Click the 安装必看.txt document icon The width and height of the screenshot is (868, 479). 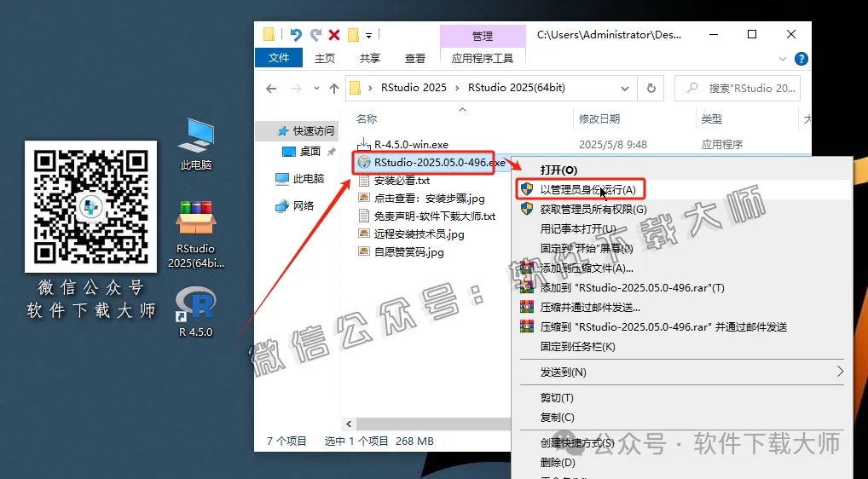[x=364, y=181]
